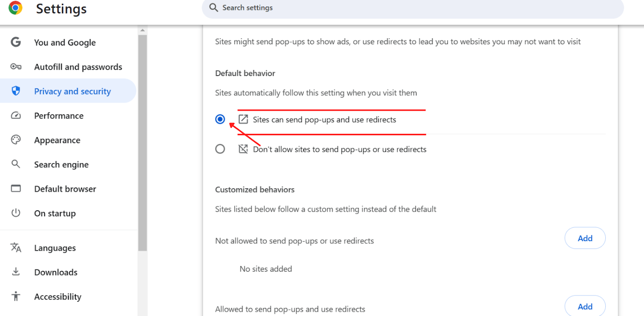The image size is (644, 316).
Task: Open Search engine settings section
Action: click(61, 165)
